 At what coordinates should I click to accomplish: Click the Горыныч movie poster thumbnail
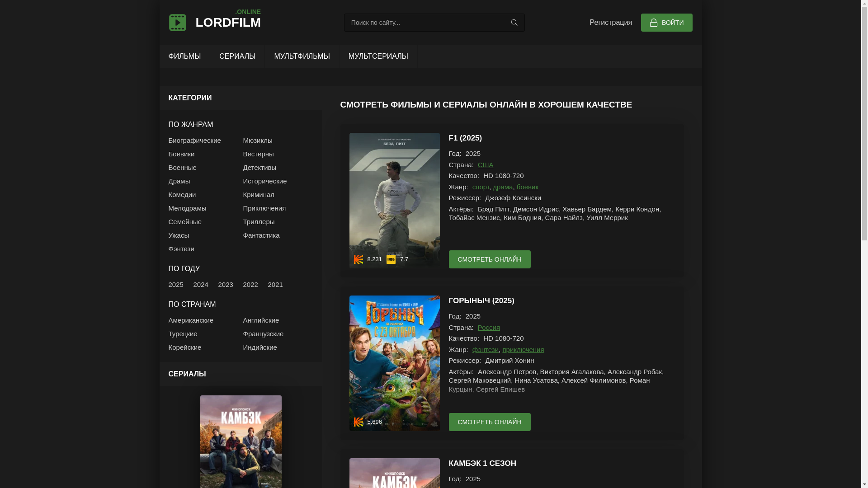[394, 363]
